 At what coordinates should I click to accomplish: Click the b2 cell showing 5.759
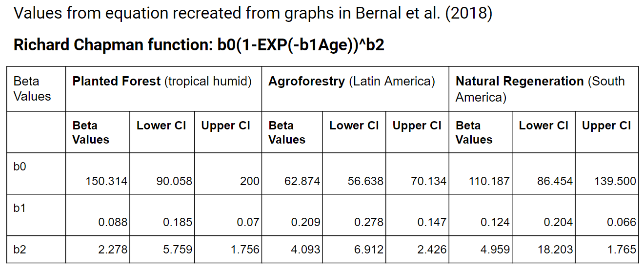pyautogui.click(x=177, y=250)
